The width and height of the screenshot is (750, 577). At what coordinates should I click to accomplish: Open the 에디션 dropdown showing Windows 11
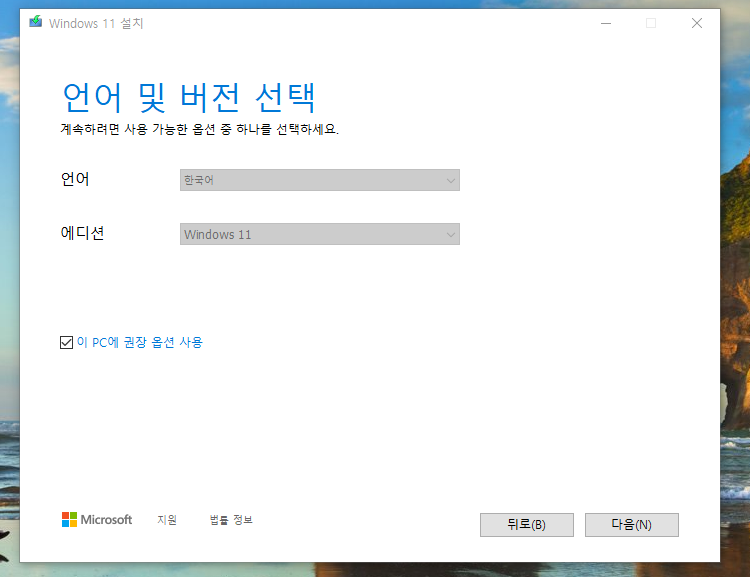pyautogui.click(x=320, y=234)
